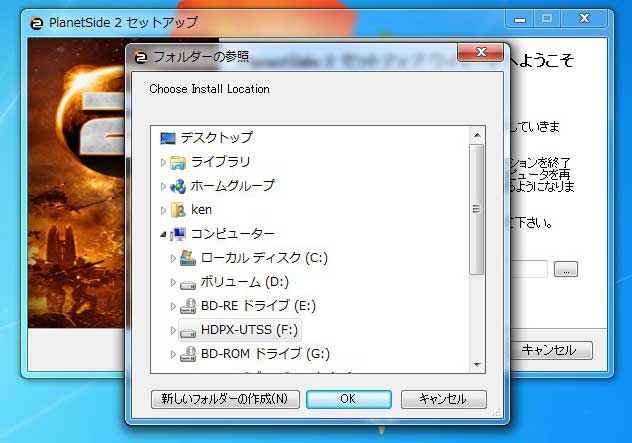
Task: Click the folder tree scrollbar down arrow
Action: coord(477,364)
